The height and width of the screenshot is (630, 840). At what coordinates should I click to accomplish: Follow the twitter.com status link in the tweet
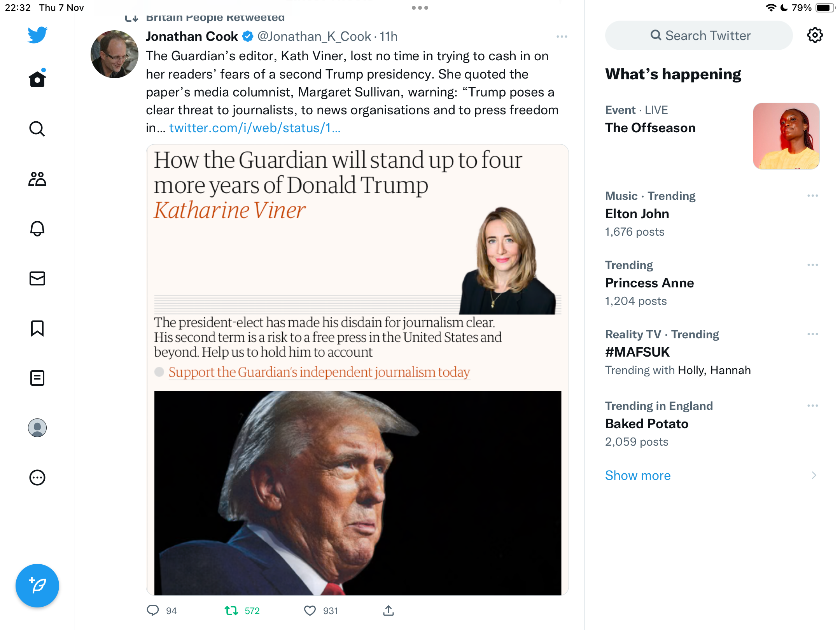255,128
